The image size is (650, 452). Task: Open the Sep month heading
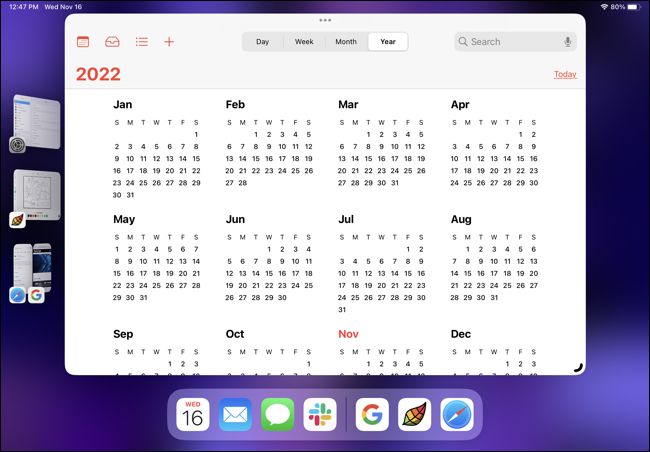[123, 334]
